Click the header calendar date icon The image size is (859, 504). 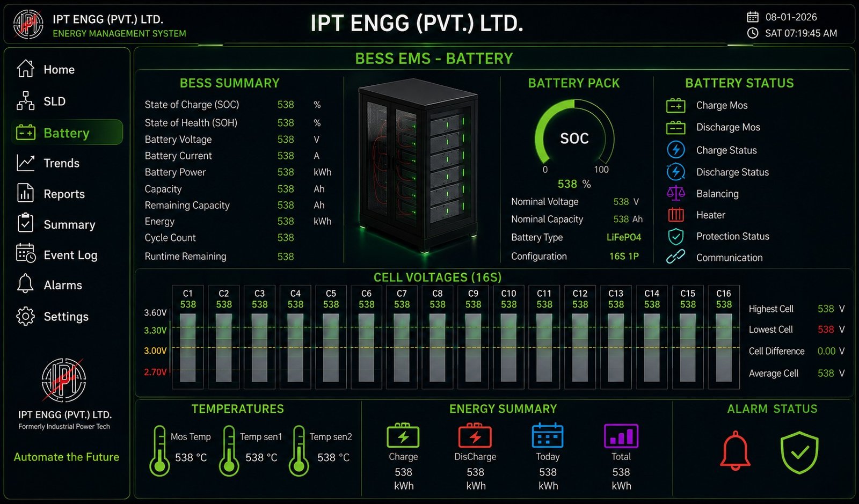753,17
